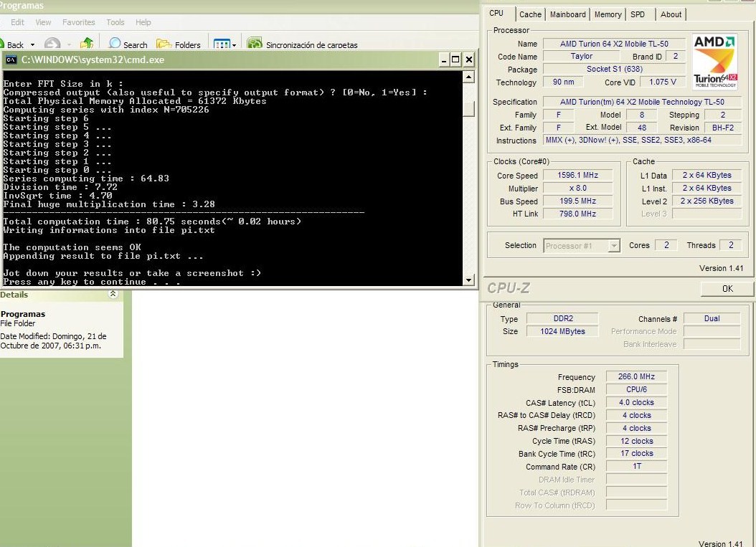756x547 pixels.
Task: Click the Programas folder name in Details
Action: (23, 314)
